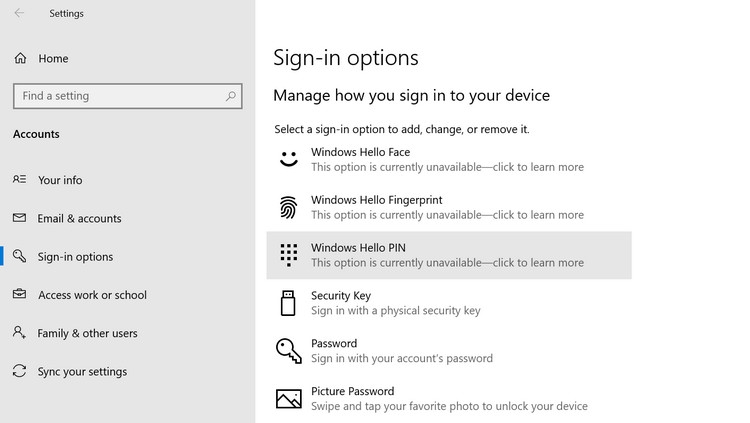Click the PIN keypad dots icon
The height and width of the screenshot is (423, 750).
[x=288, y=255]
